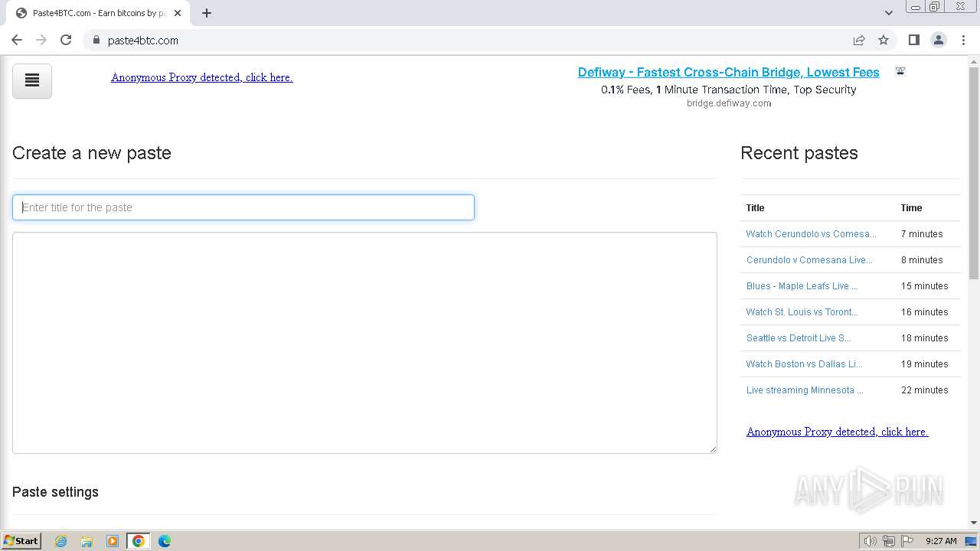This screenshot has width=980, height=551.
Task: Open Defiway Cross-Chain Bridge ad link
Action: (729, 72)
